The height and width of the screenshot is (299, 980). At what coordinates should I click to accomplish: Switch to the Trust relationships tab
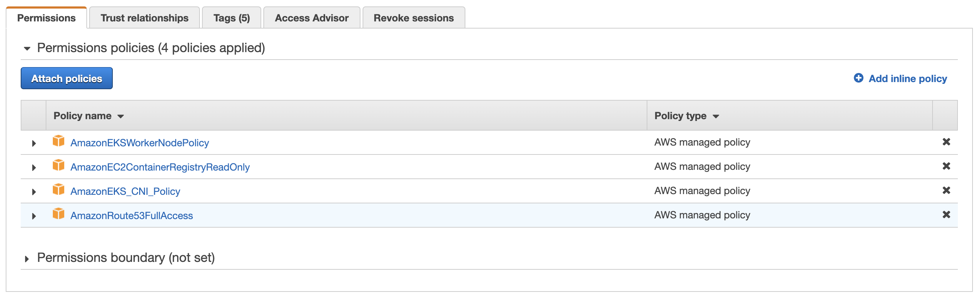144,18
